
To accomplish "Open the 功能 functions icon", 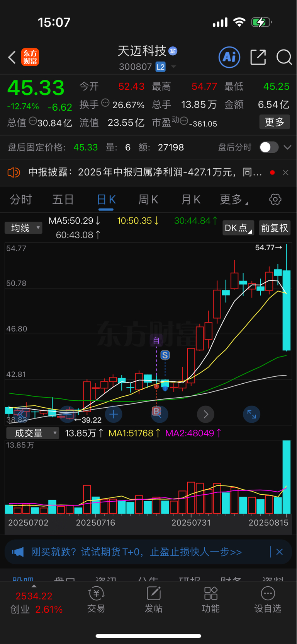I will 210,600.
